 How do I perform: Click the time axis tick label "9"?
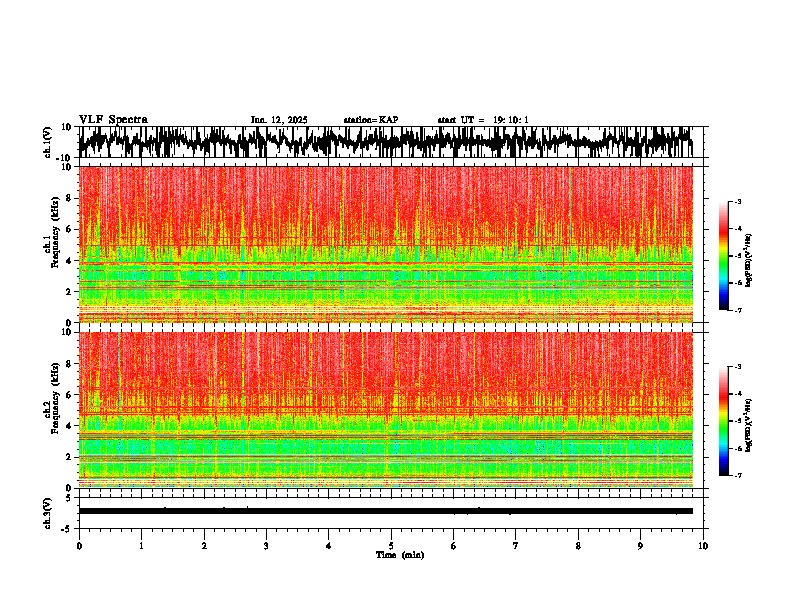pyautogui.click(x=640, y=546)
